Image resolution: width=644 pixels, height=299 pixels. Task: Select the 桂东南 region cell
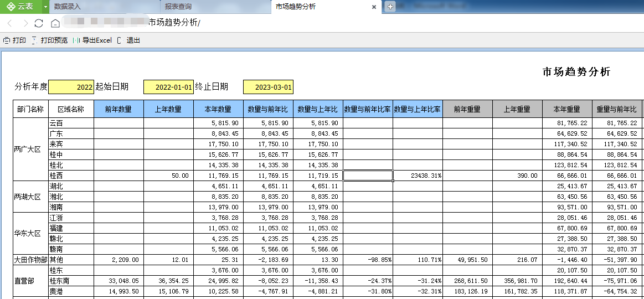click(71, 281)
